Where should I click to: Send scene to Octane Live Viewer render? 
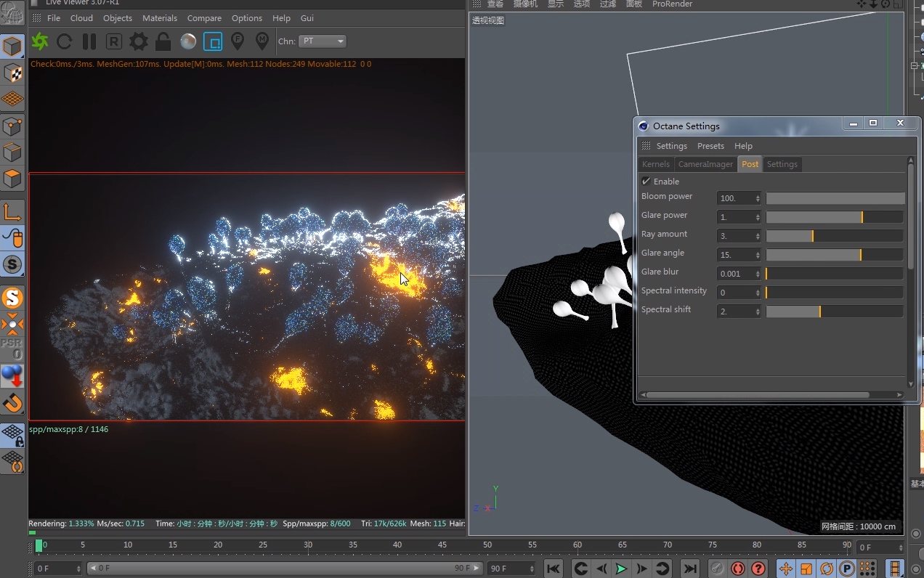tap(40, 41)
